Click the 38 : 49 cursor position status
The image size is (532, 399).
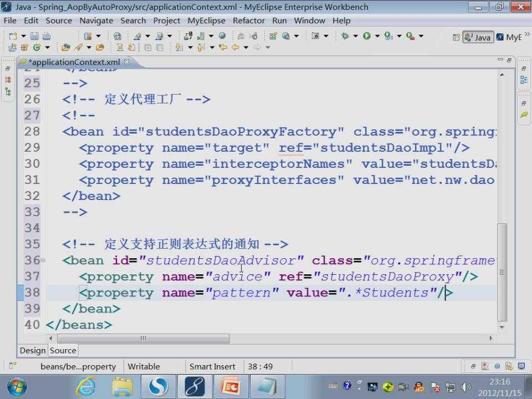(x=260, y=366)
